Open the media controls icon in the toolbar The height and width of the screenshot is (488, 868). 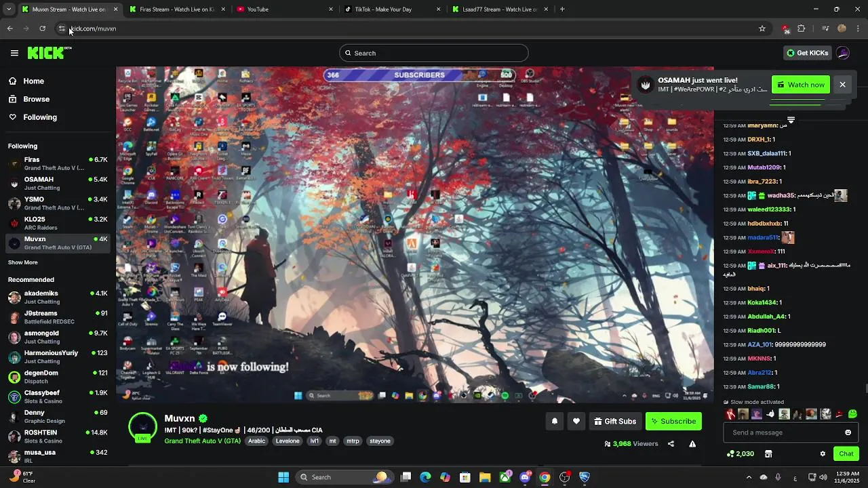[x=825, y=28]
